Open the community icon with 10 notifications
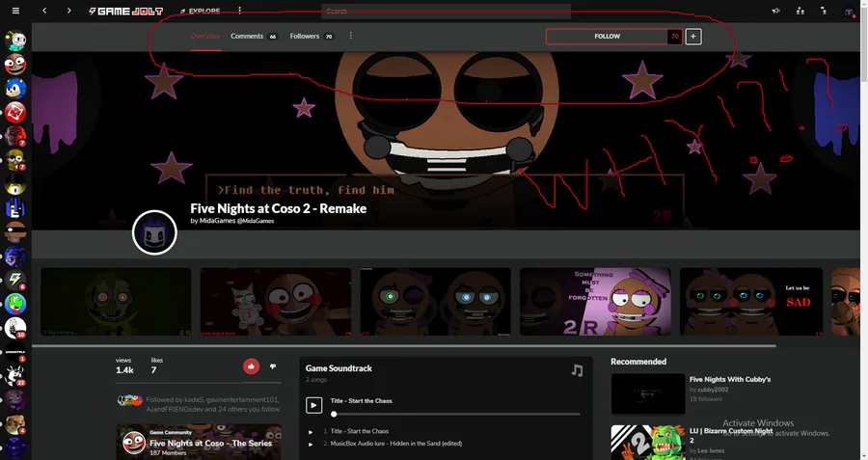868x460 pixels. (15, 328)
